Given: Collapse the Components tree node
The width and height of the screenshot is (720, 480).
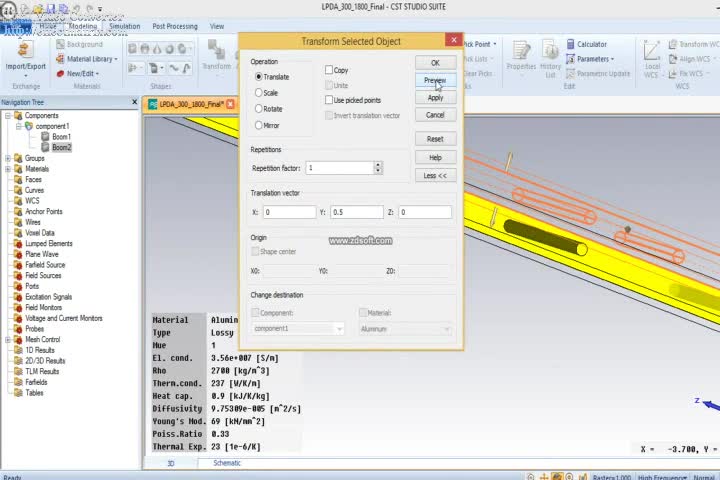Looking at the screenshot, I should pos(8,115).
